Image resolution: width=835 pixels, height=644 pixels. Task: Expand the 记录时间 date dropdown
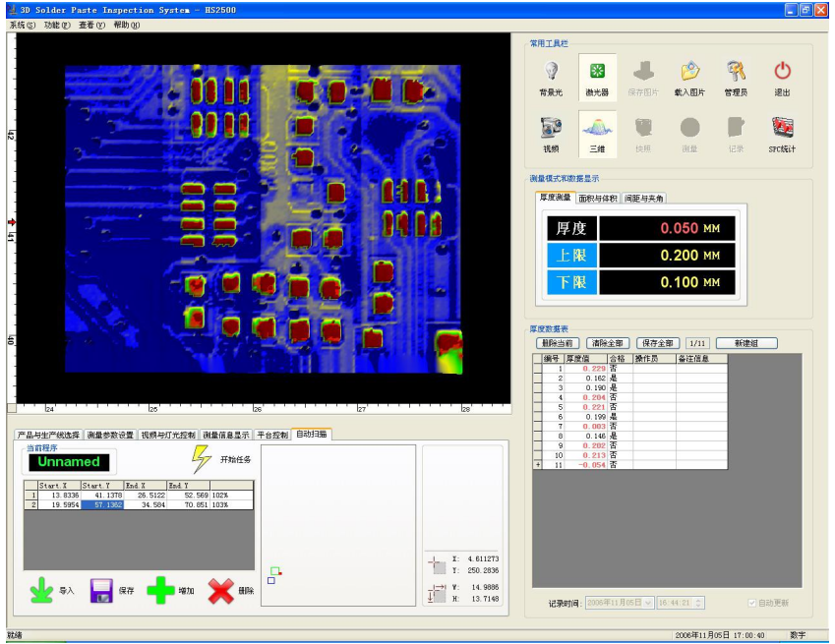click(647, 603)
